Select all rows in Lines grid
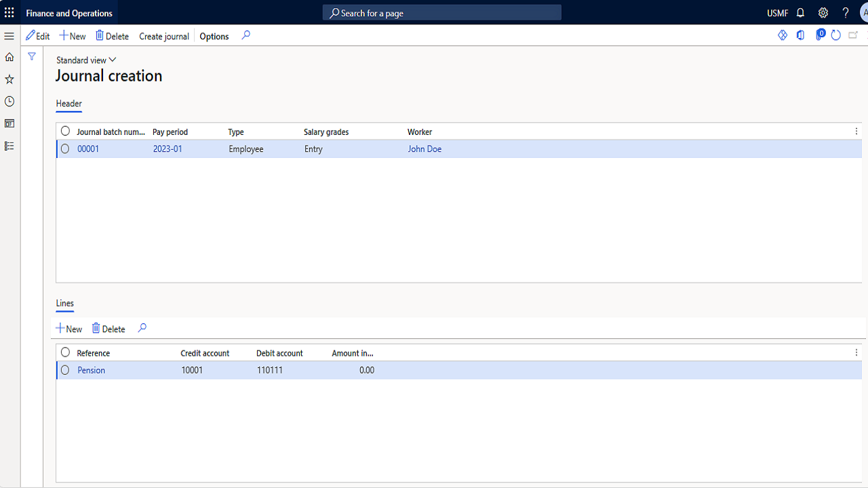868x488 pixels. (65, 352)
